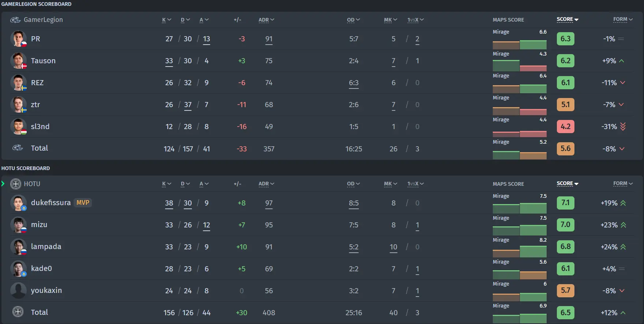Sort HOTU table by ADR column

click(266, 184)
